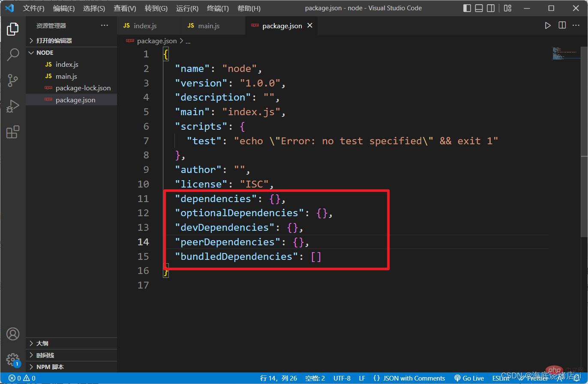Run the file with play icon
This screenshot has height=384, width=588.
pyautogui.click(x=548, y=26)
